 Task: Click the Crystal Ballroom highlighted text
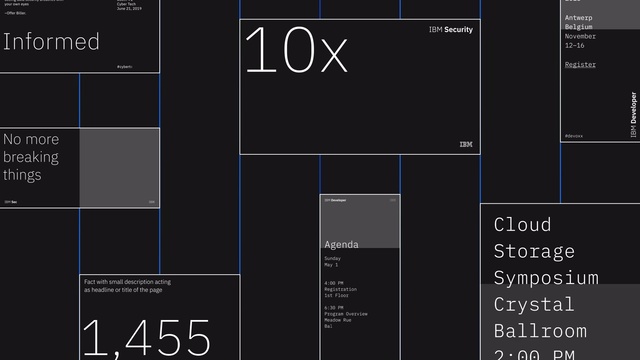coord(540,318)
